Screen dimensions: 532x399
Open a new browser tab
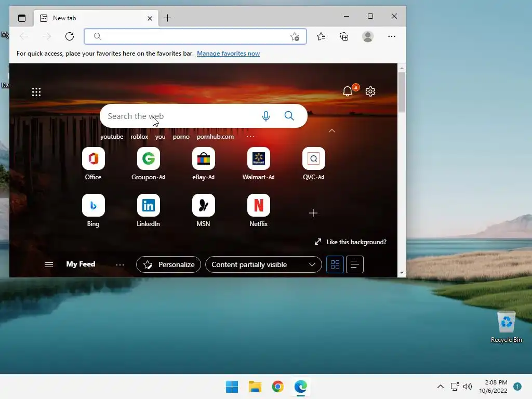click(168, 18)
